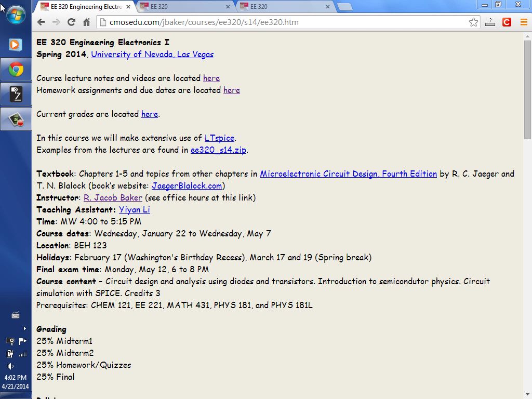Click the '25% Midterm1' line
This screenshot has height=399, width=532.
64,341
